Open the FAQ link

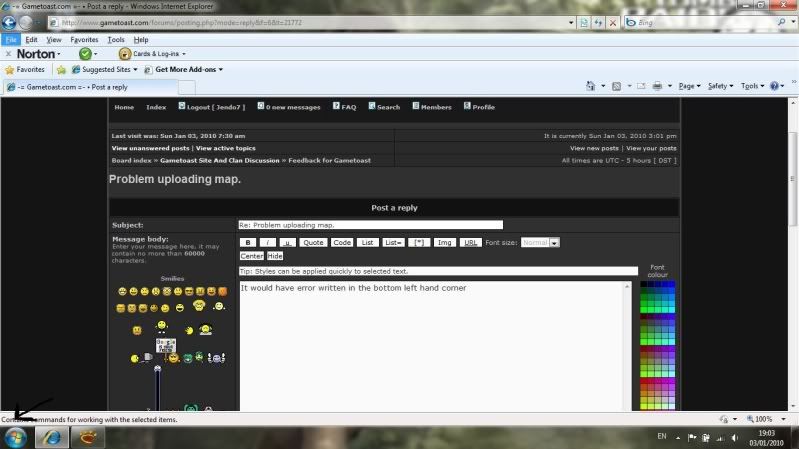(344, 107)
